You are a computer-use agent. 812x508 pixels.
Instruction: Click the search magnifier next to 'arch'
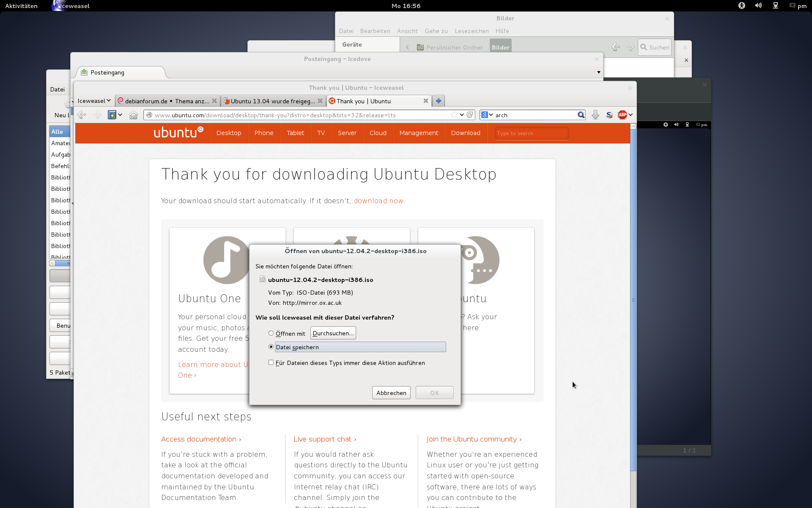click(x=581, y=115)
